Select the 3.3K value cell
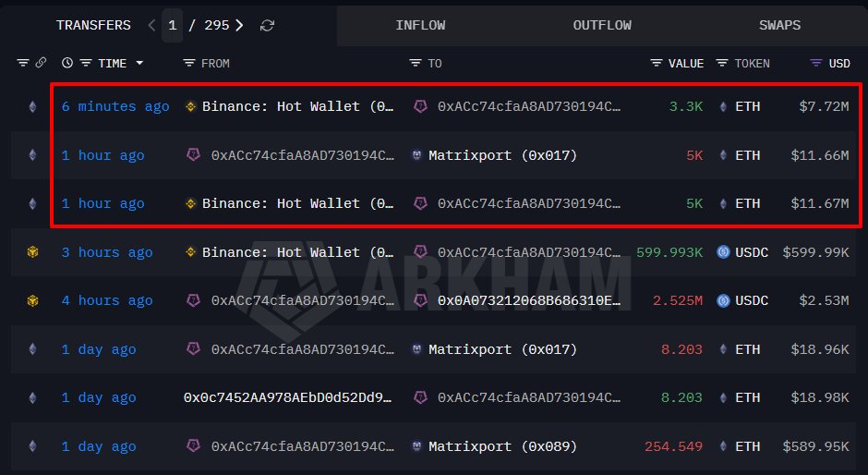 (686, 106)
